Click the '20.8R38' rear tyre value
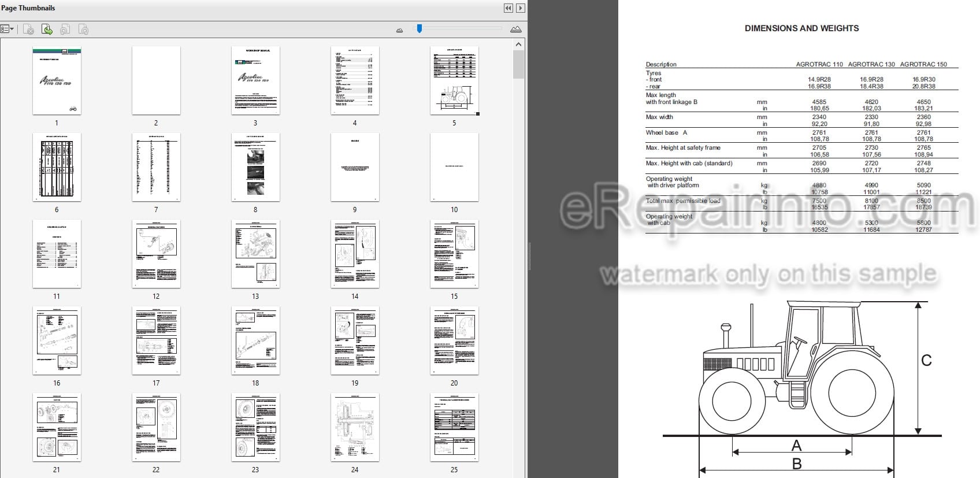 (x=924, y=86)
